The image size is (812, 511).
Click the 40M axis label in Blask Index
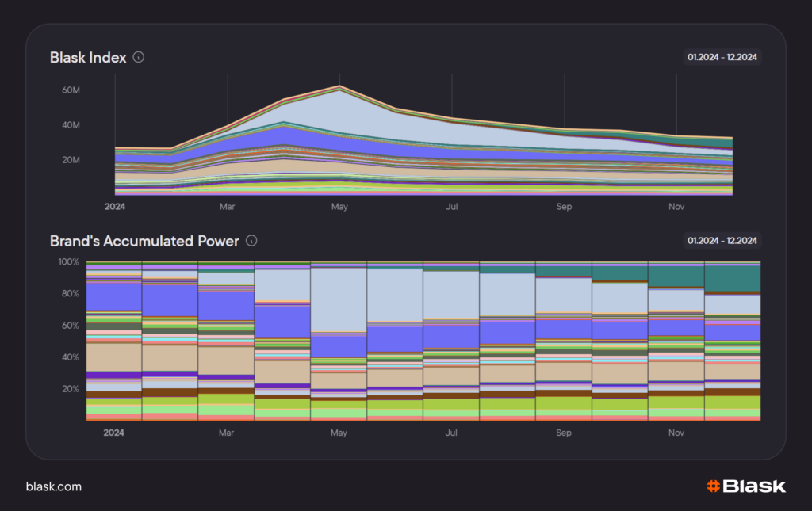(x=71, y=125)
